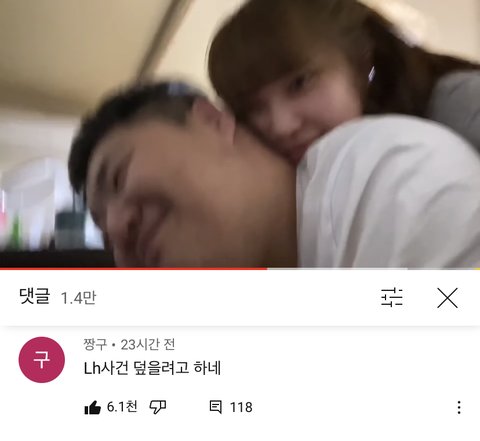Image resolution: width=480 pixels, height=441 pixels.
Task: Tap the 6.1천 like count
Action: (122, 407)
